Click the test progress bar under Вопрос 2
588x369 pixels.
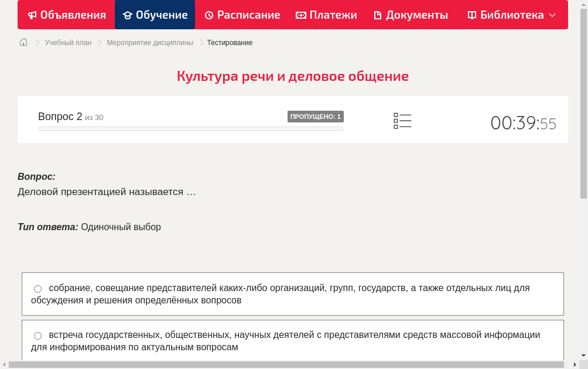(x=190, y=128)
